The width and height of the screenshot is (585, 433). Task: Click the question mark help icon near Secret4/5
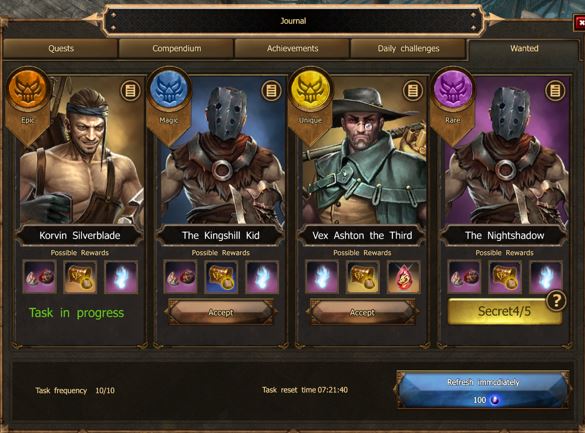[556, 301]
